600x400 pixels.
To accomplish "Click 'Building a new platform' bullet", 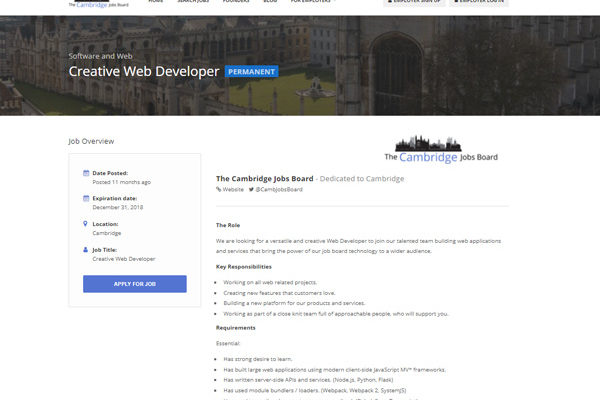I will pyautogui.click(x=294, y=303).
